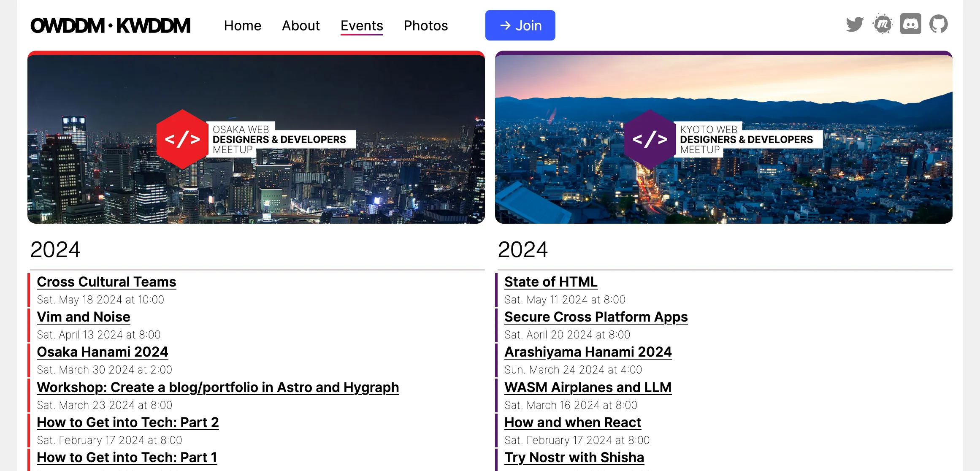The height and width of the screenshot is (471, 980).
Task: Open the About page
Action: [x=300, y=26]
